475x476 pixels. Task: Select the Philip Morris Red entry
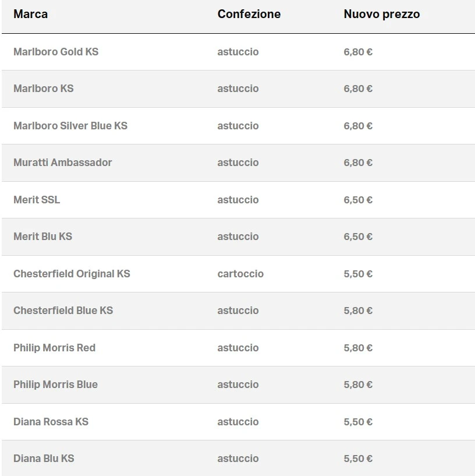[55, 348]
